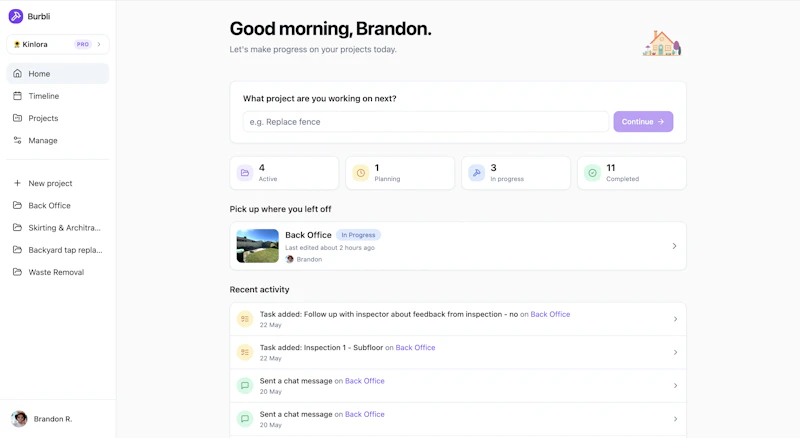
Task: Click the In Progress status badge
Action: click(358, 235)
